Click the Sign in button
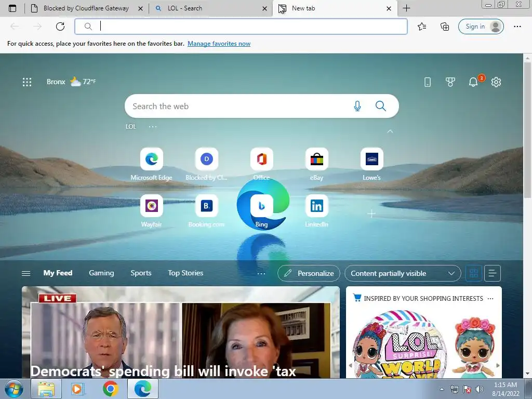This screenshot has height=399, width=532. click(481, 26)
